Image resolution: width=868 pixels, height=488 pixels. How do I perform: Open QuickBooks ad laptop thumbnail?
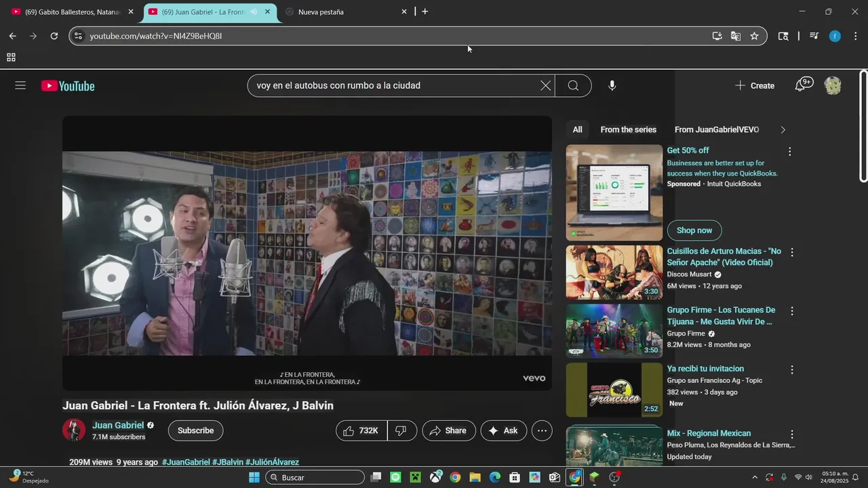pos(614,192)
